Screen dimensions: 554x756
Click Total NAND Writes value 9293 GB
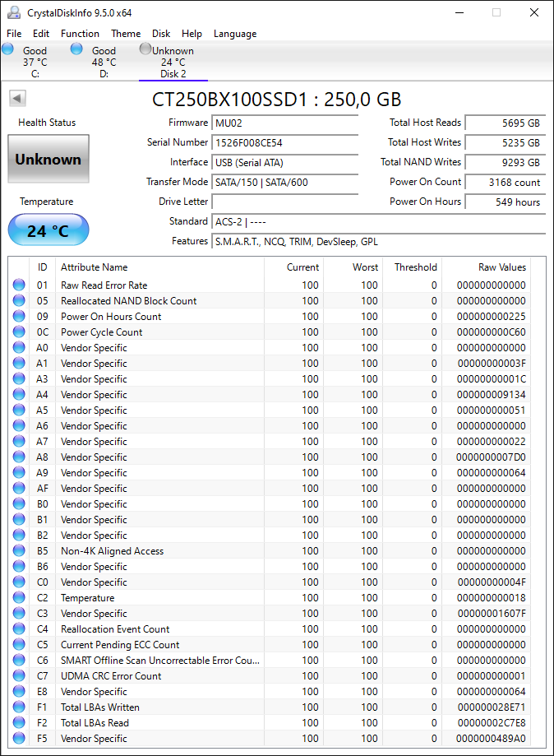[506, 163]
